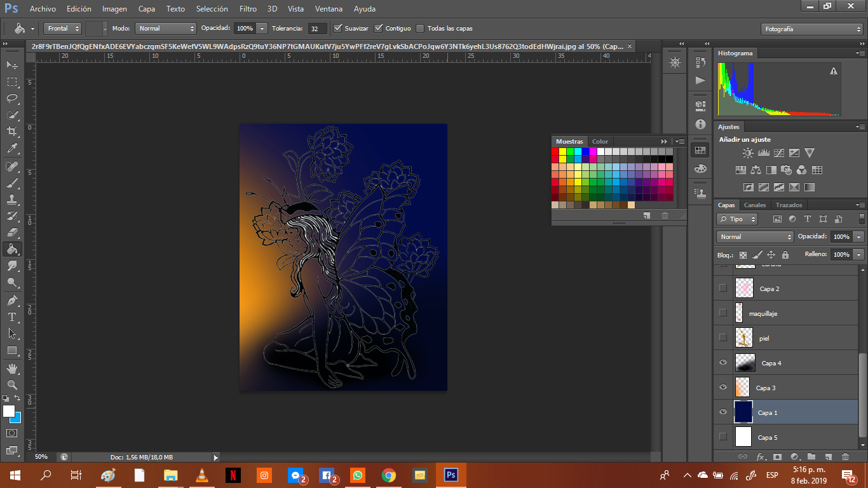Toggle the Suavizar checkbox
Screen dimensions: 868x488
click(x=338, y=28)
